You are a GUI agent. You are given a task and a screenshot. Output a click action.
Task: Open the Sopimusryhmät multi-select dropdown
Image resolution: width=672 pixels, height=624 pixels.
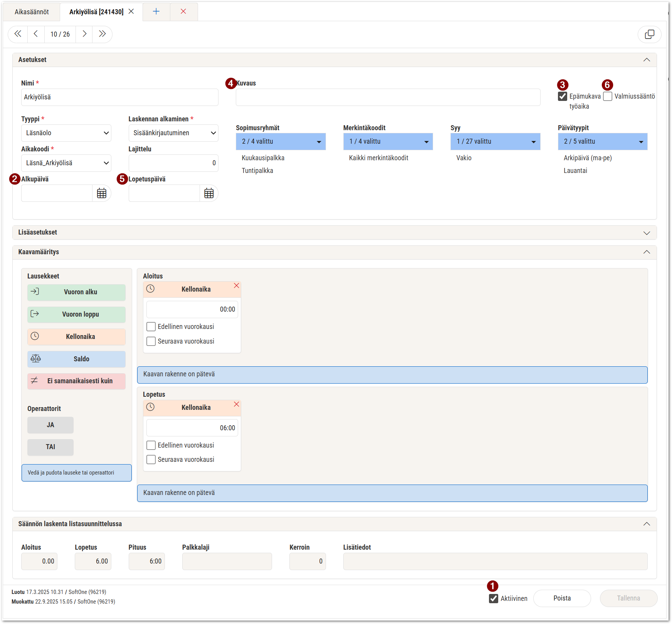pos(281,141)
